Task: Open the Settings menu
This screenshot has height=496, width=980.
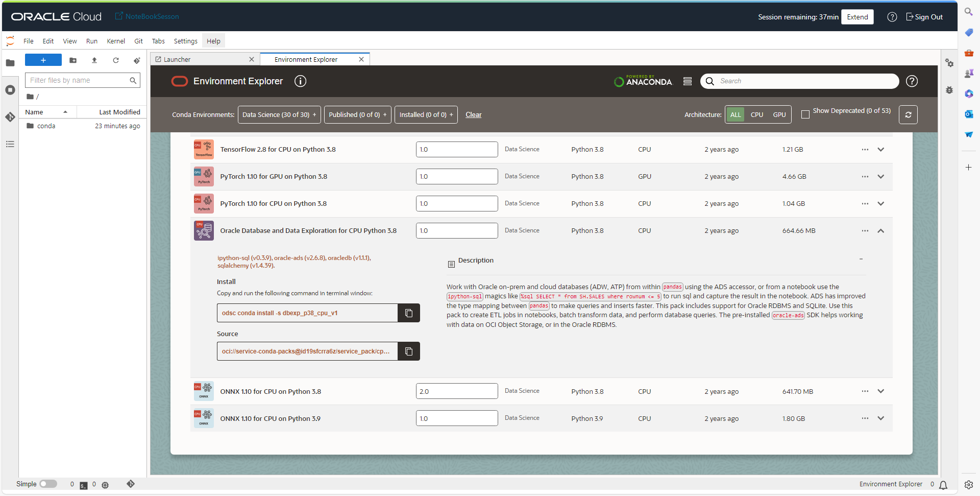Action: tap(185, 41)
